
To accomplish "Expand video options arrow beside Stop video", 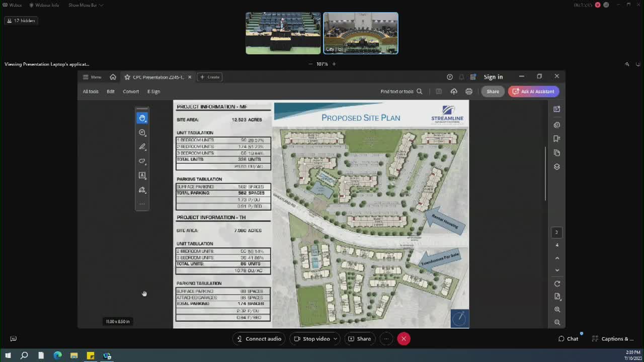I will [x=336, y=339].
